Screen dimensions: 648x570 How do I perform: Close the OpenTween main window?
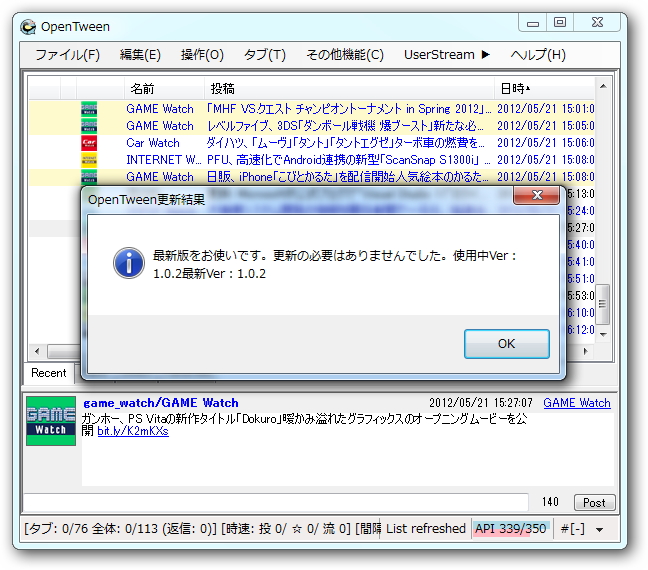click(597, 23)
